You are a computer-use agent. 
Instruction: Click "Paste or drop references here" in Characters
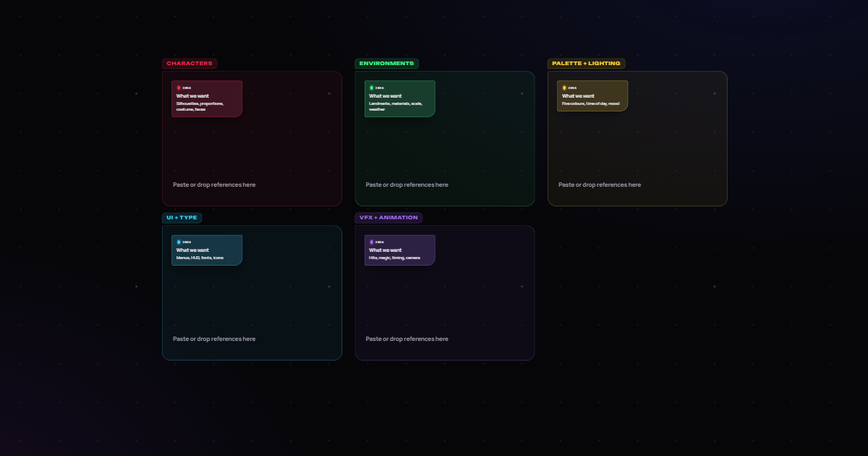214,185
